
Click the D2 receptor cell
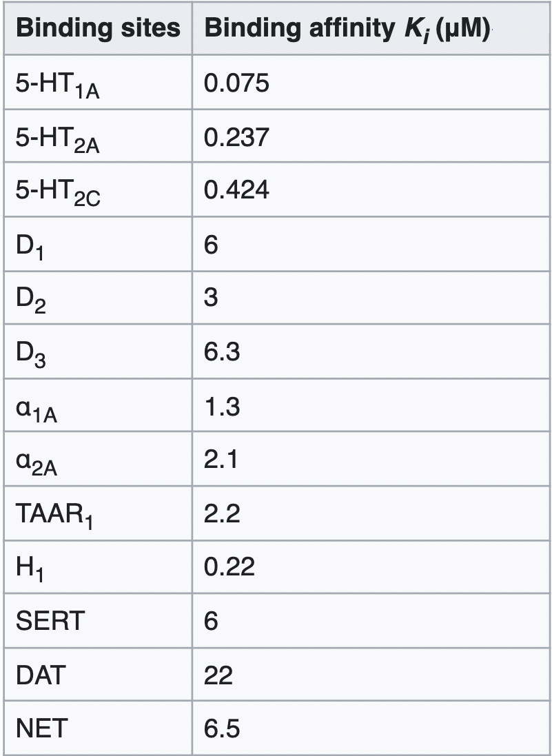(x=98, y=298)
